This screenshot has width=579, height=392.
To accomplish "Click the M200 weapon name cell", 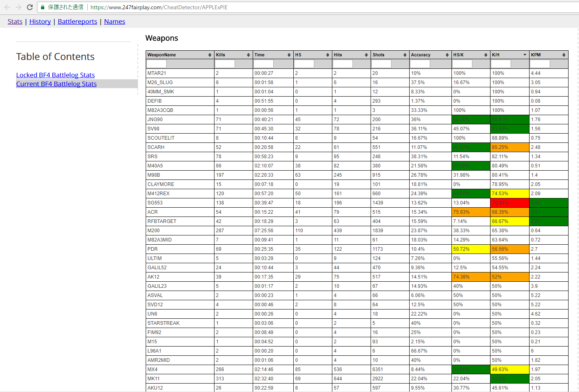I will pyautogui.click(x=179, y=231).
